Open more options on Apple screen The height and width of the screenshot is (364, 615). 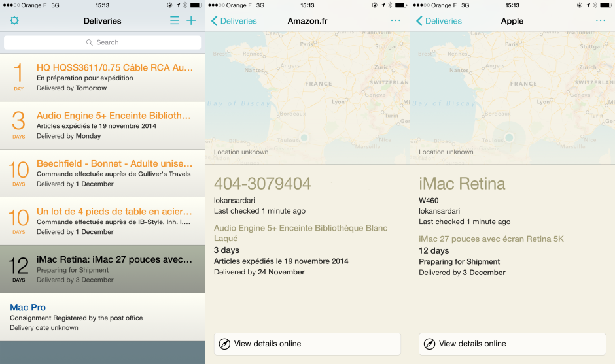601,20
